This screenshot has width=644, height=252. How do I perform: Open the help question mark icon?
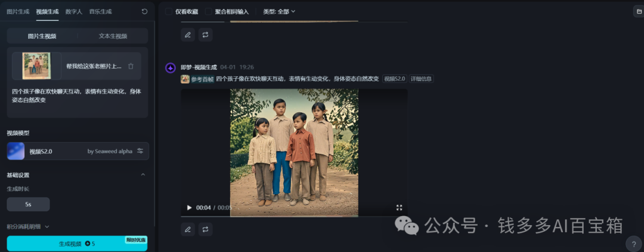tap(633, 244)
